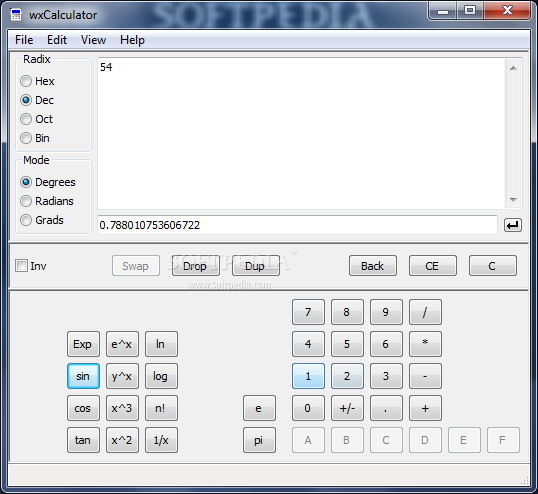This screenshot has width=538, height=494.
Task: Click the x^3 cube button
Action: tap(122, 408)
